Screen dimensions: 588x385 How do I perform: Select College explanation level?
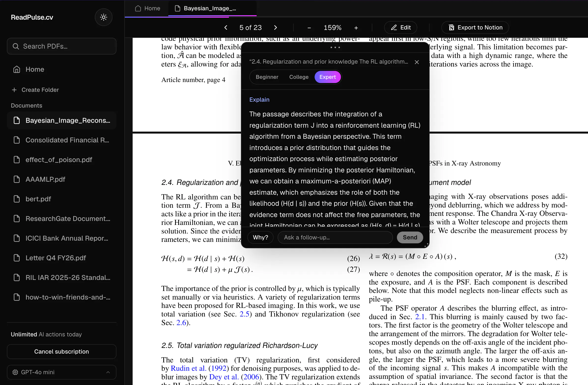coord(299,77)
